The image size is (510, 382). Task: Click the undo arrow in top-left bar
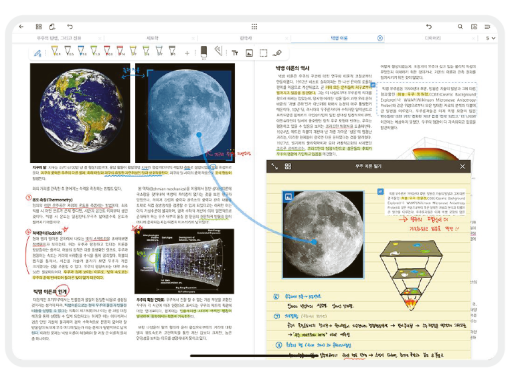coord(70,26)
